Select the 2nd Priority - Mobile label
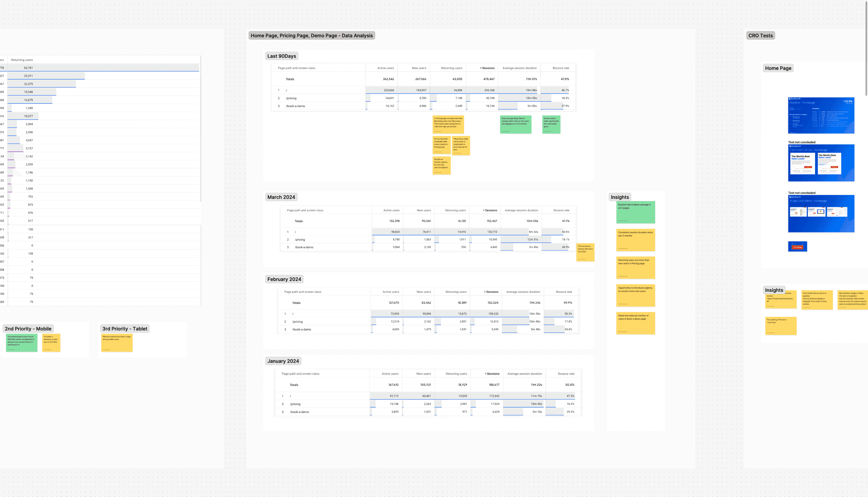 (x=28, y=329)
